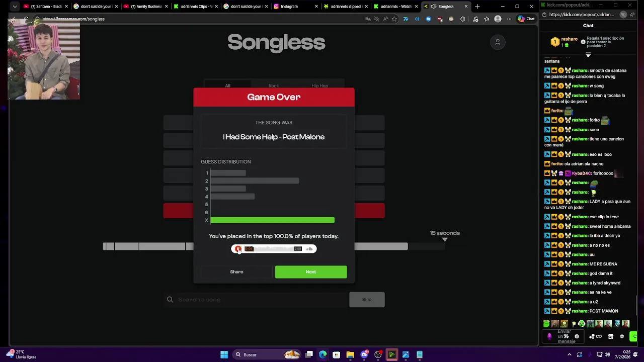Open the Copilot Chat button
Viewport: 644px width, 362px height.
pos(526,19)
